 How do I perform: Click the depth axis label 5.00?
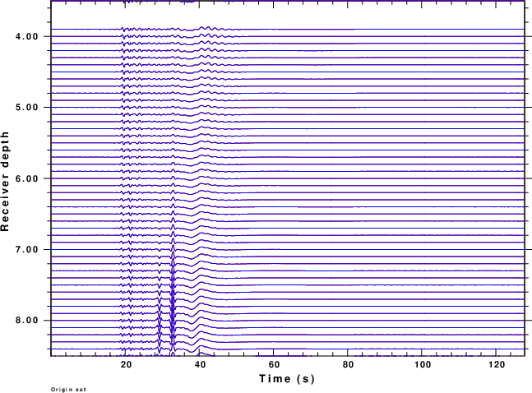point(27,107)
